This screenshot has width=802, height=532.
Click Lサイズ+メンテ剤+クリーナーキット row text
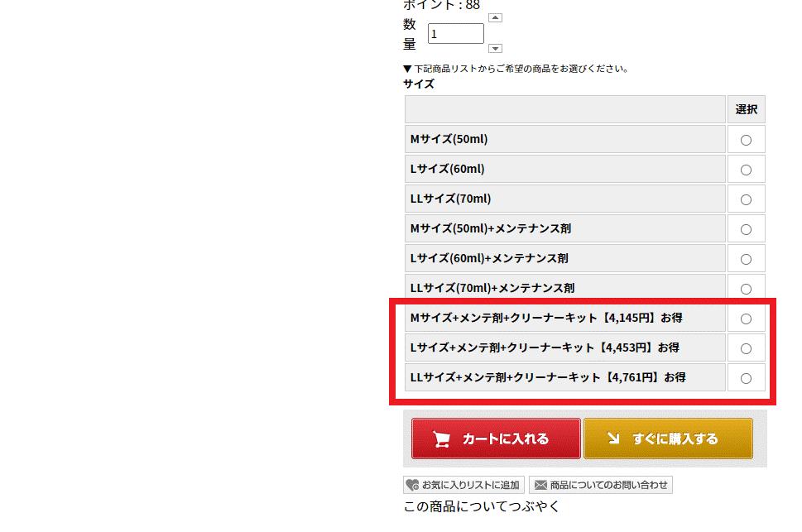click(545, 347)
